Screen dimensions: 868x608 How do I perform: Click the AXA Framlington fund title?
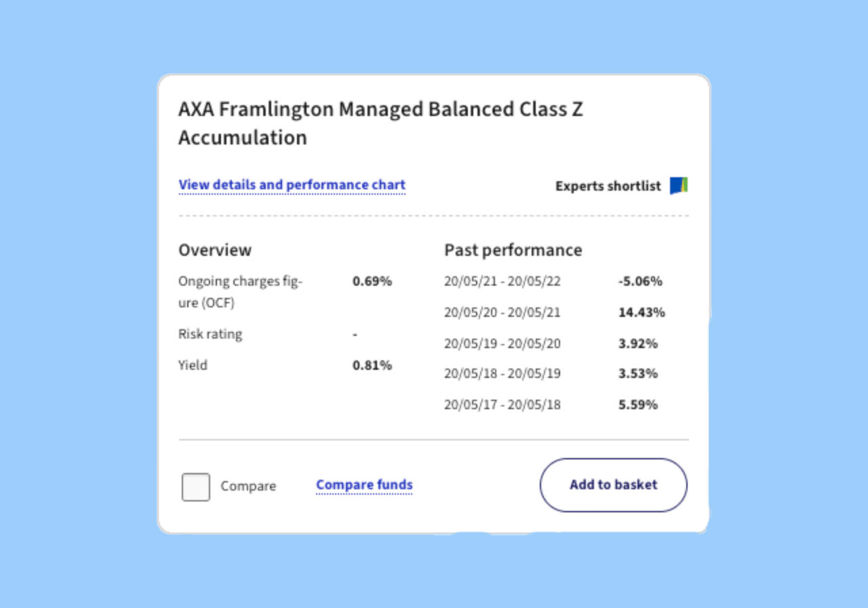pyautogui.click(x=380, y=123)
